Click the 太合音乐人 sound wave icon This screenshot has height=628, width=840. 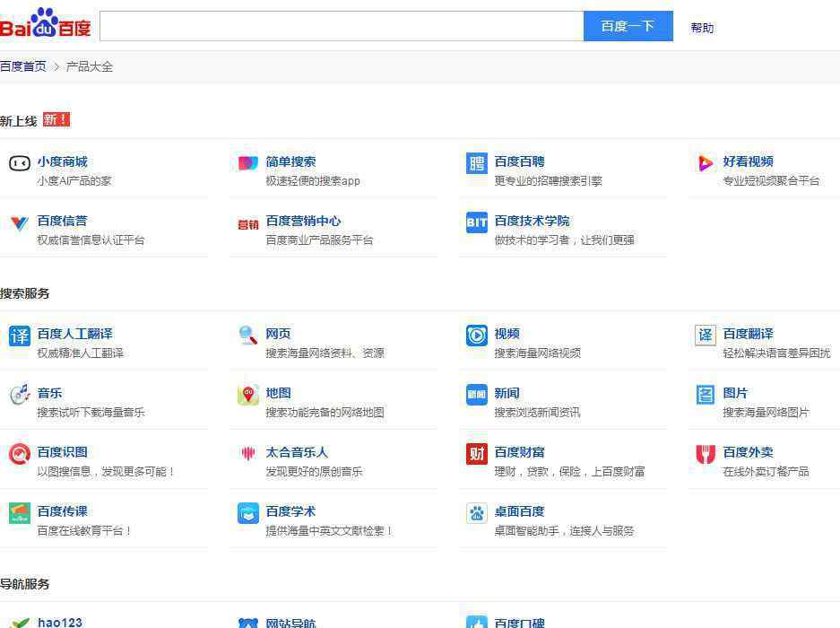[248, 454]
